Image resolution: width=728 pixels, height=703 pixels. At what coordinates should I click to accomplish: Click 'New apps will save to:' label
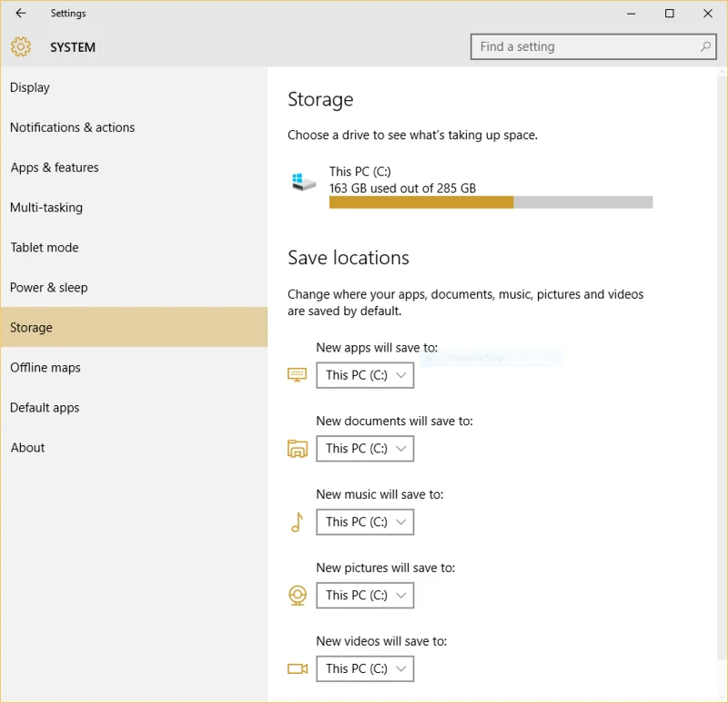pyautogui.click(x=377, y=348)
